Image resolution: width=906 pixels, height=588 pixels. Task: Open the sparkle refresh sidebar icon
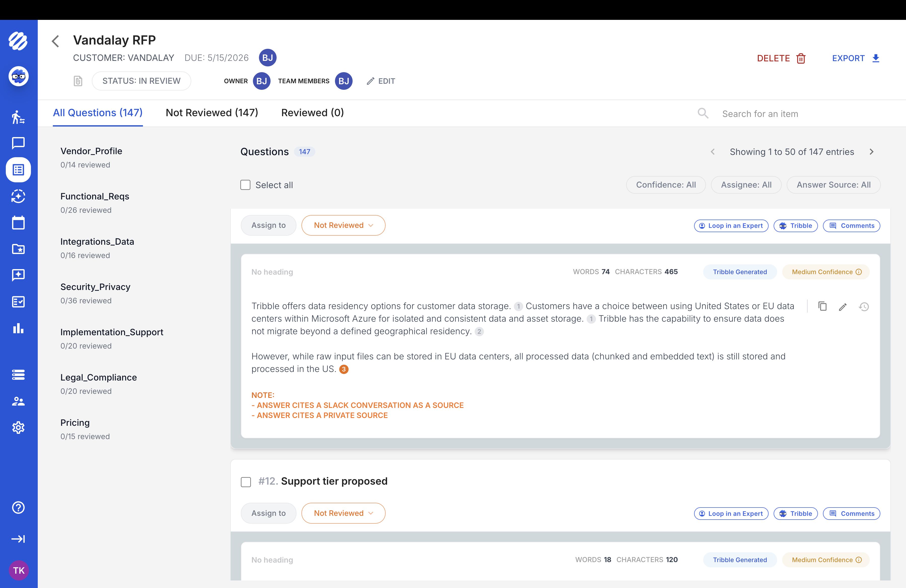coord(18,196)
